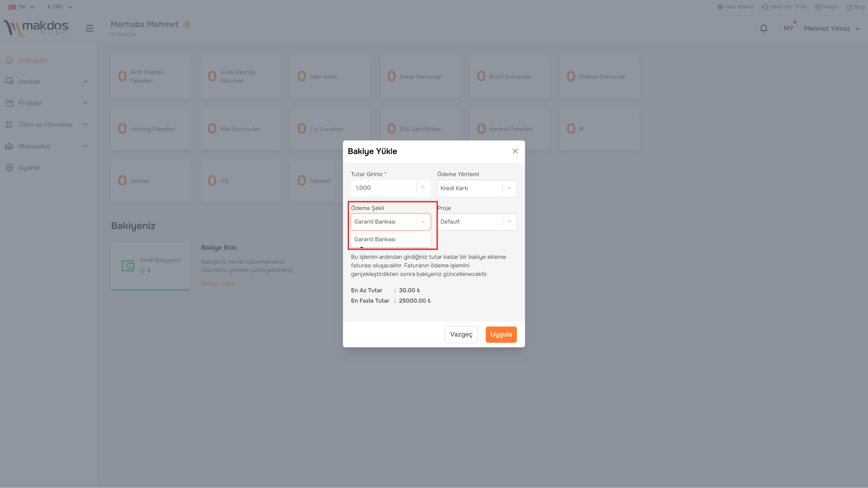Open the Alan Adları card
The width and height of the screenshot is (868, 488).
point(330,77)
